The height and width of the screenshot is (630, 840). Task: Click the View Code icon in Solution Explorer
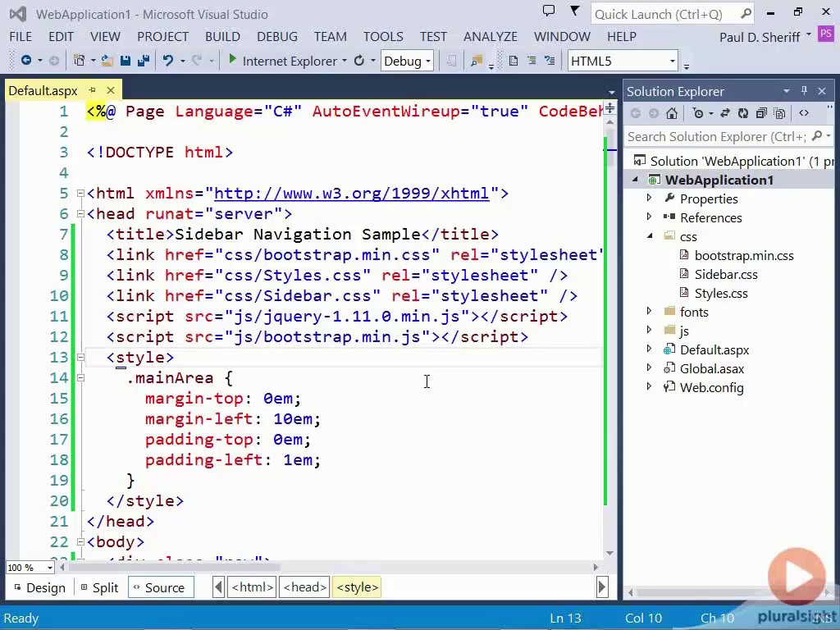click(x=804, y=113)
